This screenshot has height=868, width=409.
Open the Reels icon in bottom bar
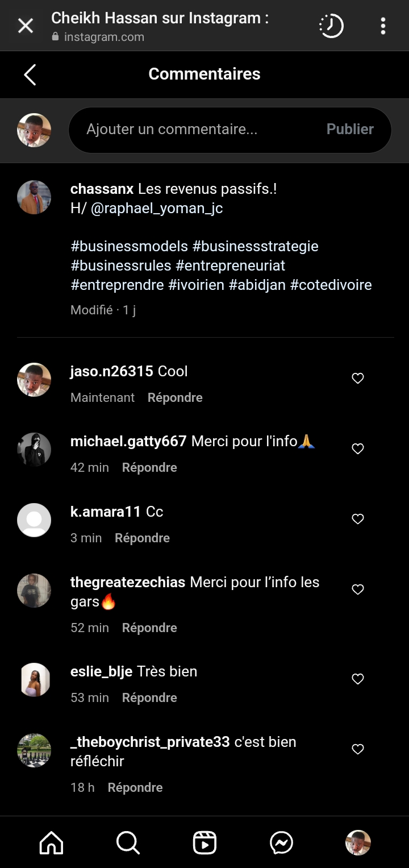click(204, 842)
